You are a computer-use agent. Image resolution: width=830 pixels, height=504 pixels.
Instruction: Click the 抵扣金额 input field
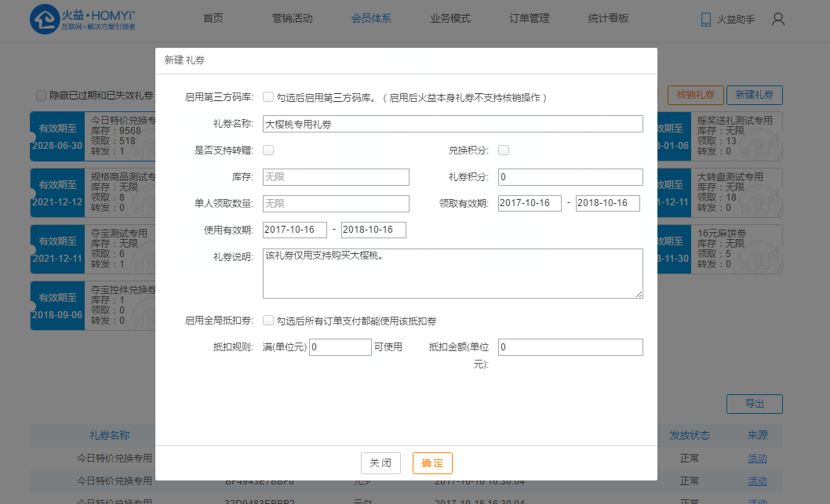click(x=570, y=347)
